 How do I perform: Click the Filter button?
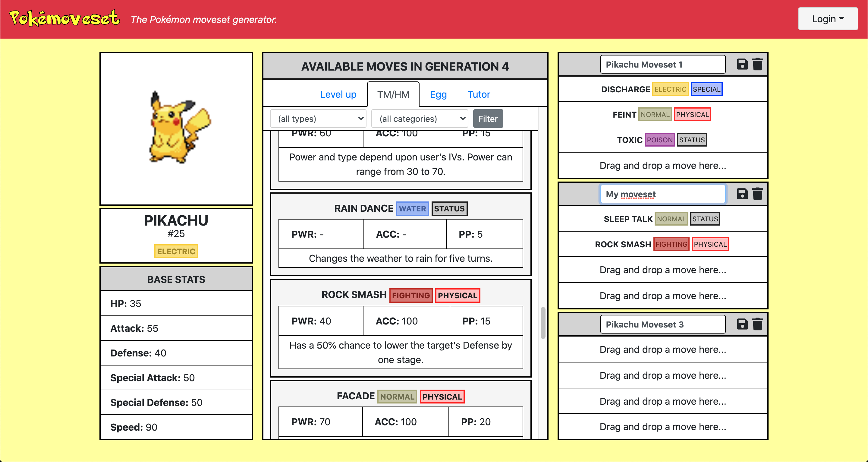(488, 119)
